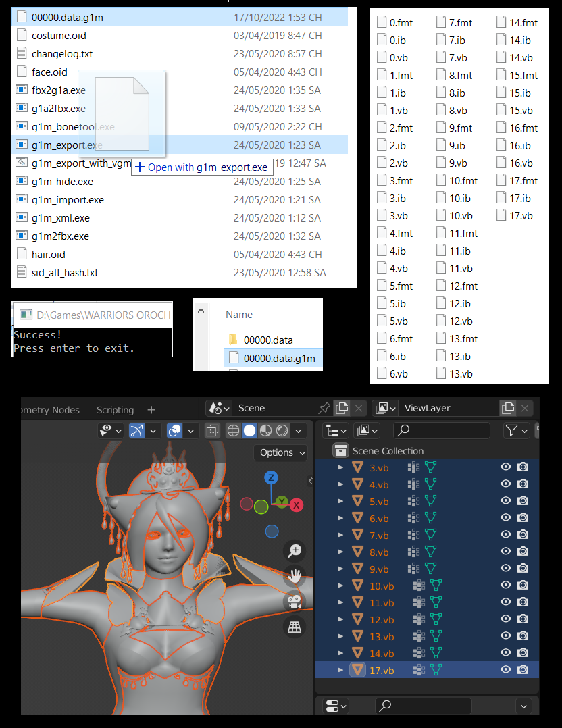Image resolution: width=562 pixels, height=728 pixels.
Task: Select the 13.ib file
Action: tap(454, 357)
